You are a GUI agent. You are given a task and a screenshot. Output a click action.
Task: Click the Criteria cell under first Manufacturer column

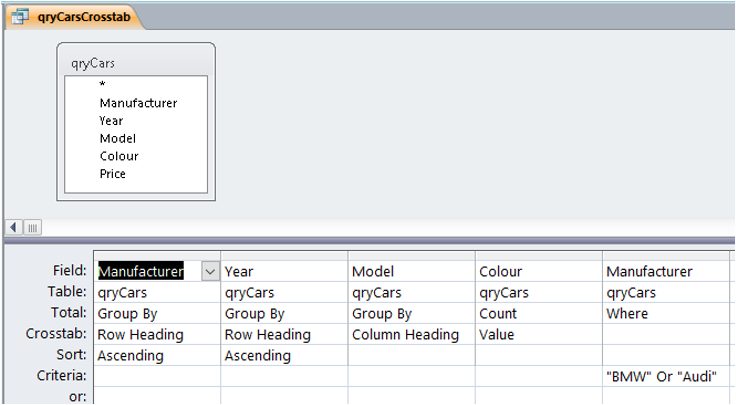click(157, 376)
